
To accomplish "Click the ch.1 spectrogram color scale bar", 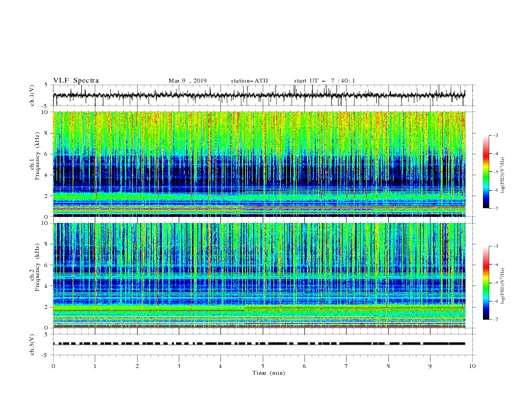I will pos(486,172).
